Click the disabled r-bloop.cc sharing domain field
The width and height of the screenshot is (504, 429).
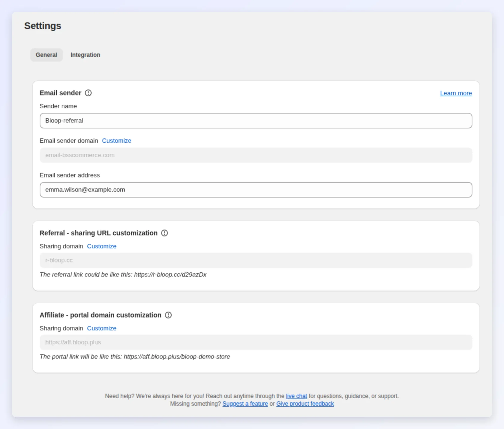pos(256,260)
